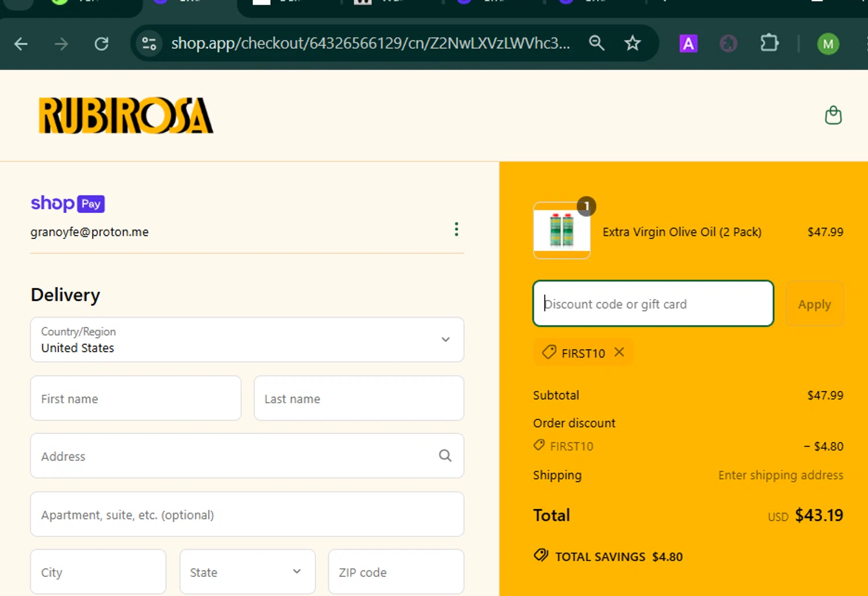Open the M profile avatar
Viewport: 868px width, 596px height.
coord(828,44)
